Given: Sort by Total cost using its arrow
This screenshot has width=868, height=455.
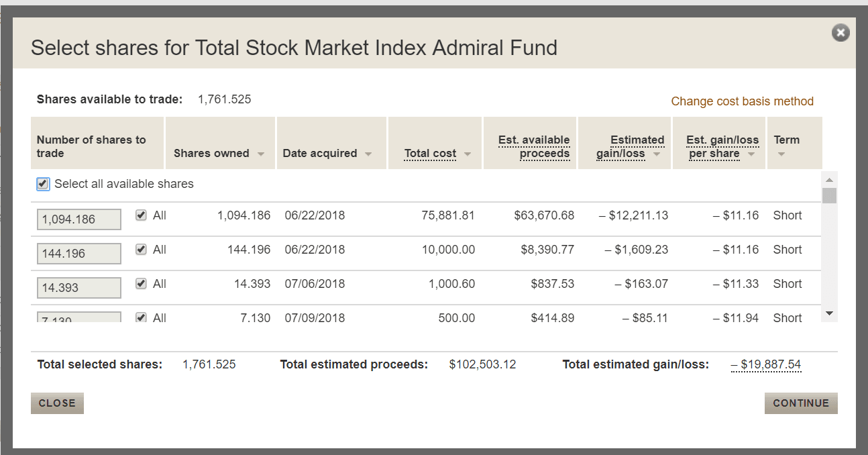Looking at the screenshot, I should (x=468, y=154).
